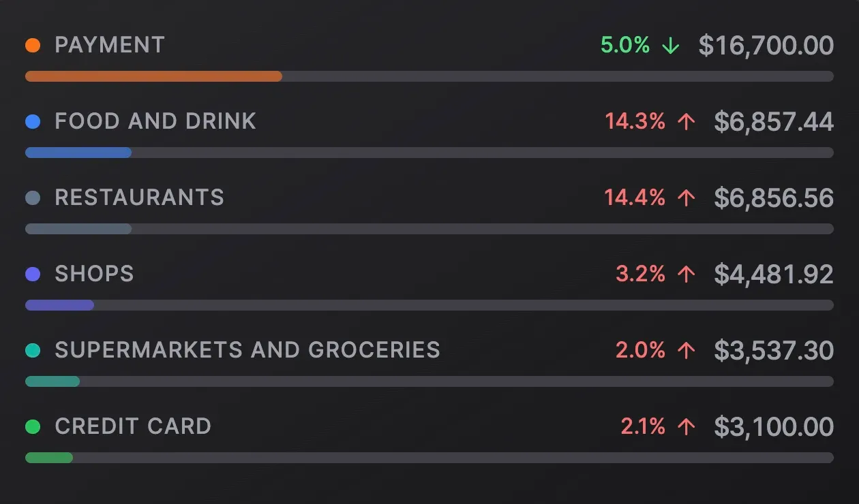Click the green Credit Card category dot
Viewport: 859px width, 504px height.
pos(33,426)
